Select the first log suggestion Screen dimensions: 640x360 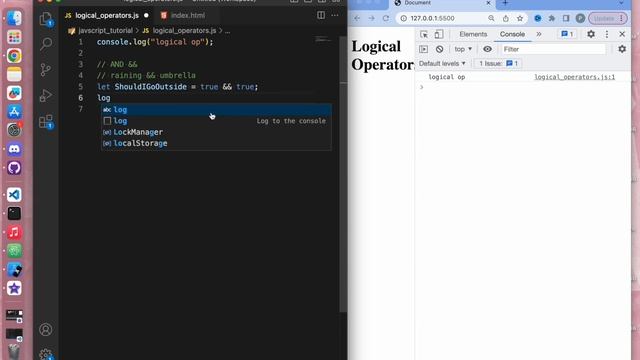tap(216, 110)
